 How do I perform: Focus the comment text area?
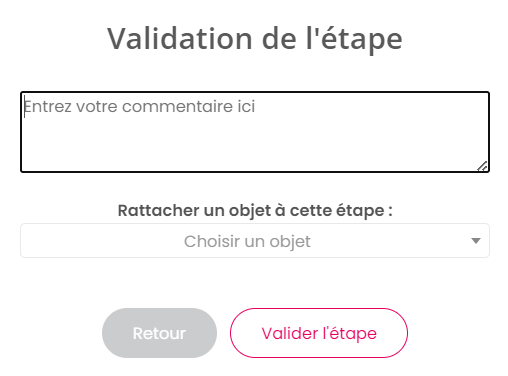point(255,132)
